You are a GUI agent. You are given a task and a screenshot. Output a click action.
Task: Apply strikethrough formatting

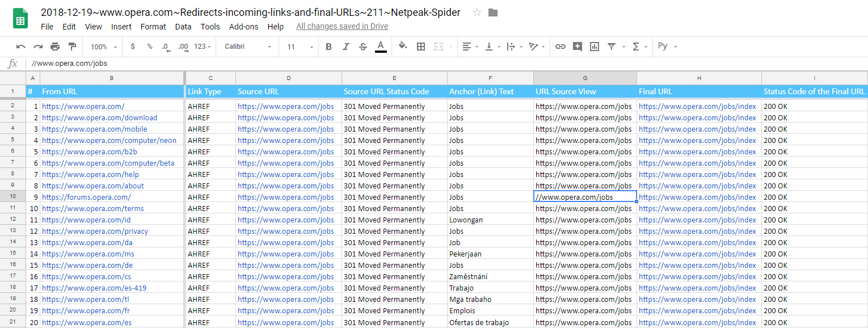pyautogui.click(x=363, y=47)
